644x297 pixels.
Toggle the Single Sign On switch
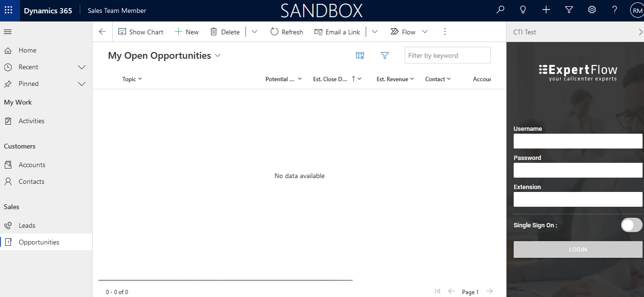631,225
